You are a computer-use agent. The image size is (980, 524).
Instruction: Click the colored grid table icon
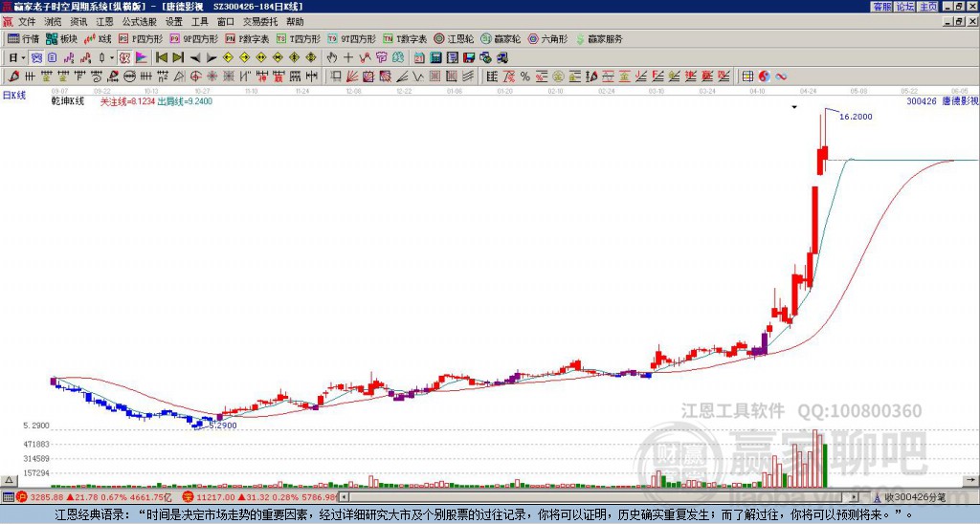(x=747, y=76)
